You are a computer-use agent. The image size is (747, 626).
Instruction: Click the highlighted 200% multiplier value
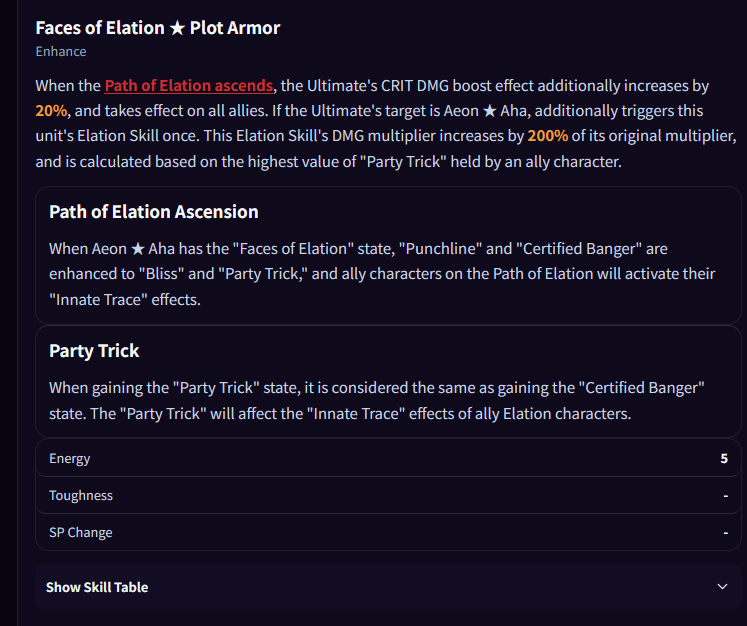(547, 136)
